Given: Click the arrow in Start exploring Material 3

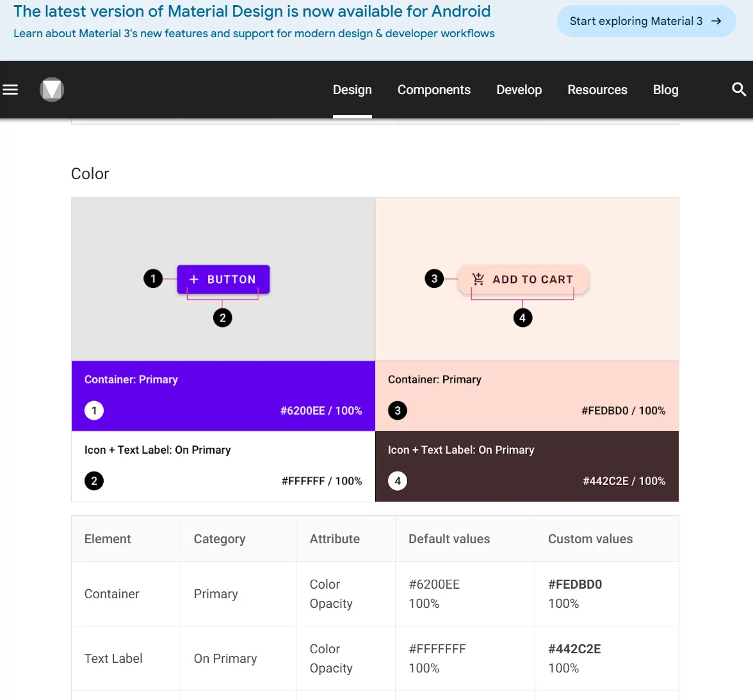Looking at the screenshot, I should pos(717,21).
